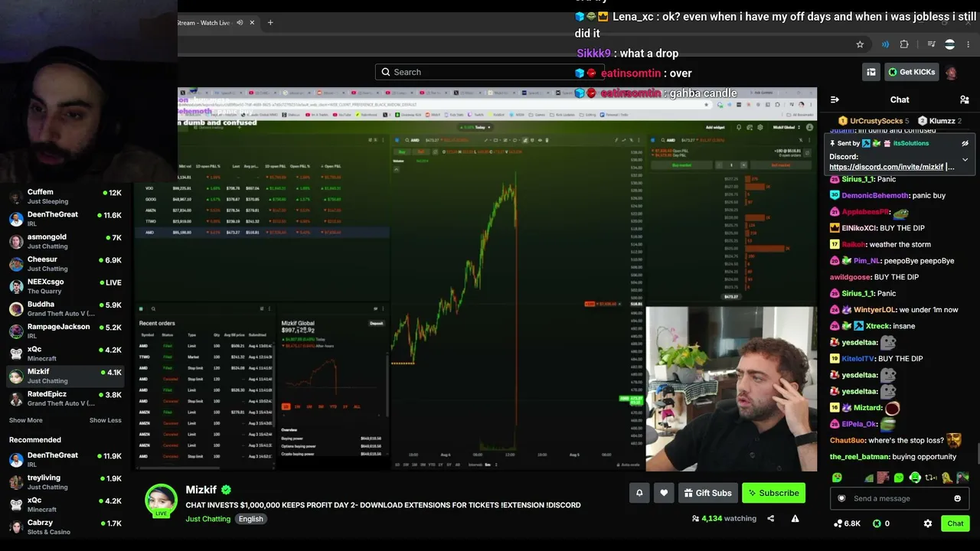Screen dimensions: 980x551
Task: Open the Mizkif channel name link
Action: (x=201, y=490)
